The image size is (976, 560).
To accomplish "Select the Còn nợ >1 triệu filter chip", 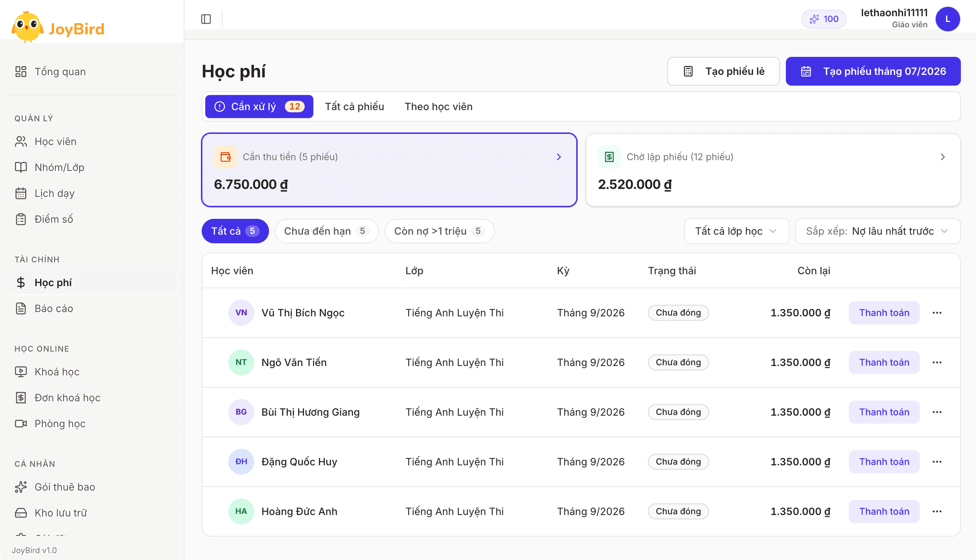I will tap(439, 231).
